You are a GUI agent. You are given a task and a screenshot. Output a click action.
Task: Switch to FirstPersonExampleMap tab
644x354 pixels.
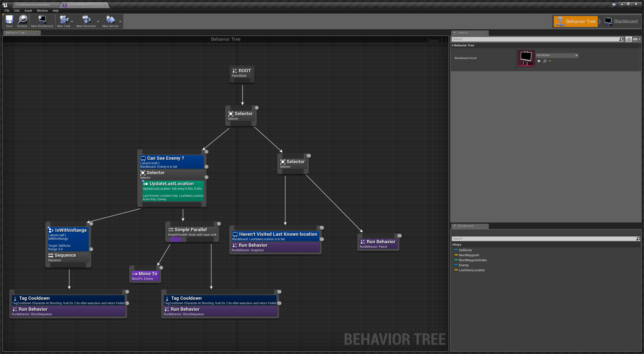click(33, 5)
